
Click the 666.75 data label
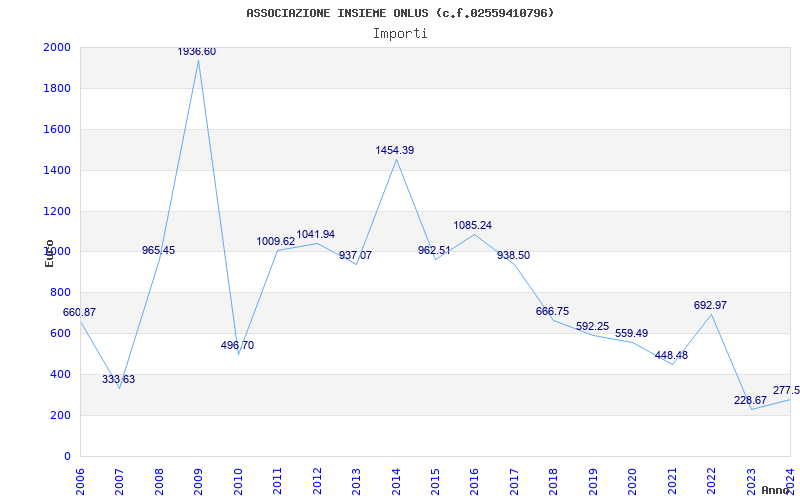pos(552,312)
